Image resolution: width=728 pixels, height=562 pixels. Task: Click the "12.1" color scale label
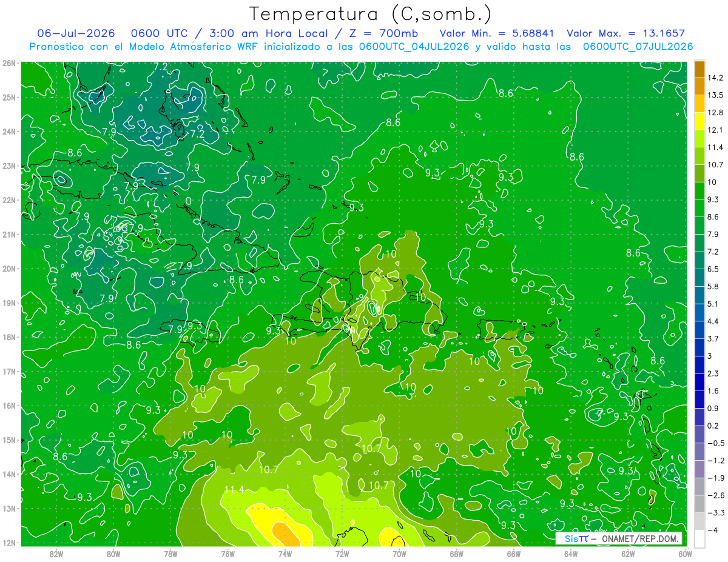click(715, 130)
